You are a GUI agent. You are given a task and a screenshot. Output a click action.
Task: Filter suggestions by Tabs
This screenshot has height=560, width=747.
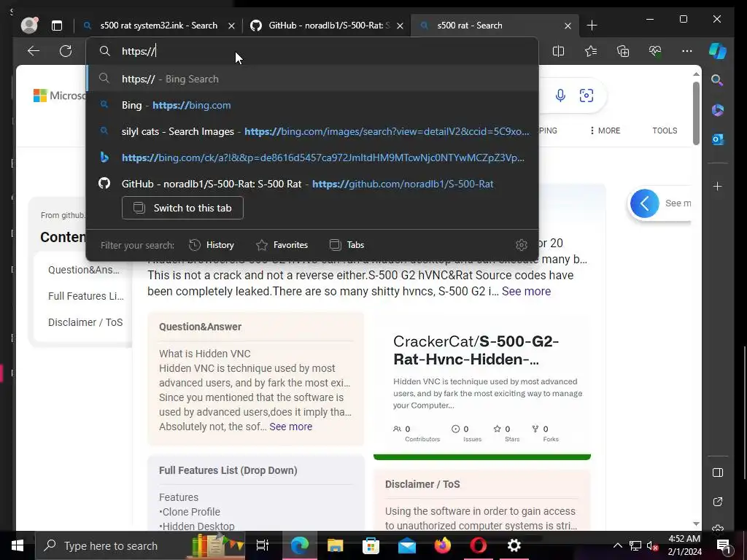pyautogui.click(x=347, y=245)
